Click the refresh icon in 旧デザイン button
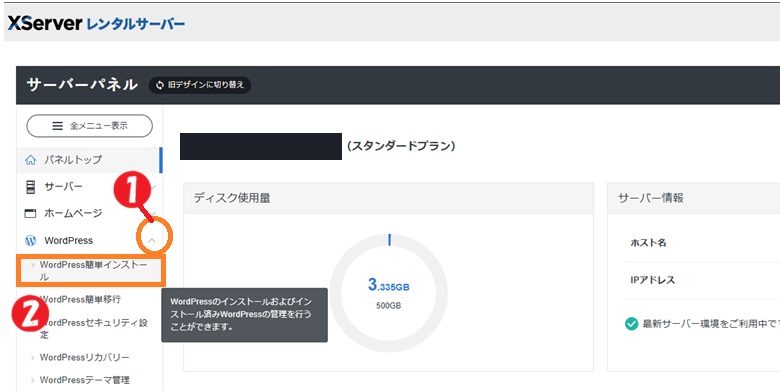 [160, 85]
